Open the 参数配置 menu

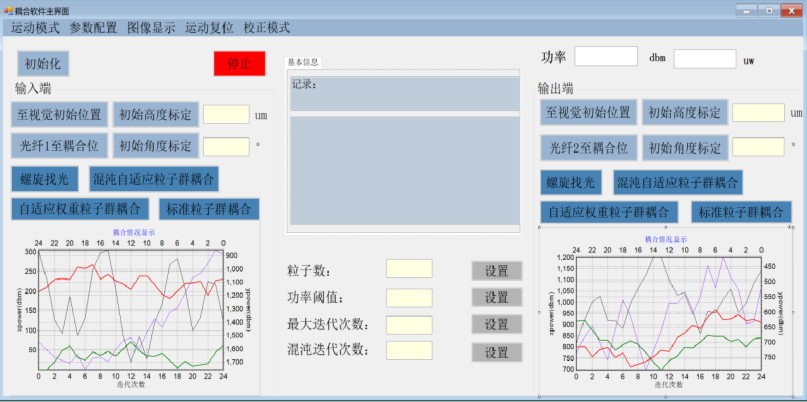point(93,28)
